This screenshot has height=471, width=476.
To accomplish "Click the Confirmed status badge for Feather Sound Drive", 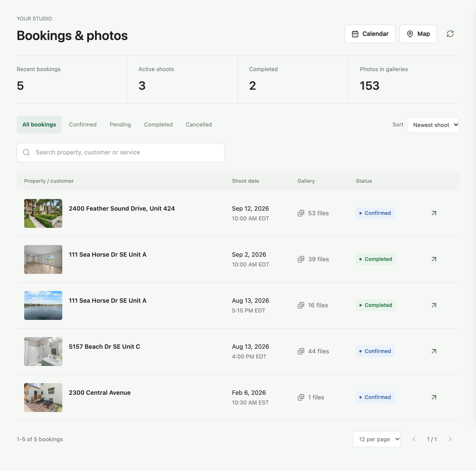I will point(375,213).
